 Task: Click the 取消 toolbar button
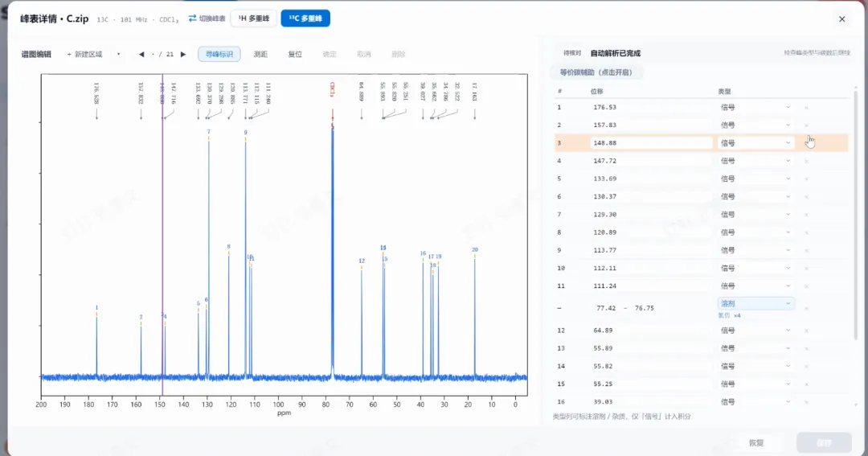click(364, 55)
